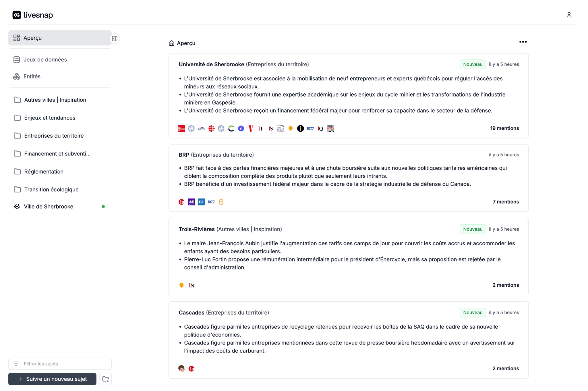Click the photo thumbnail source icon
Viewport: 588px width, 391px height.
(330, 128)
